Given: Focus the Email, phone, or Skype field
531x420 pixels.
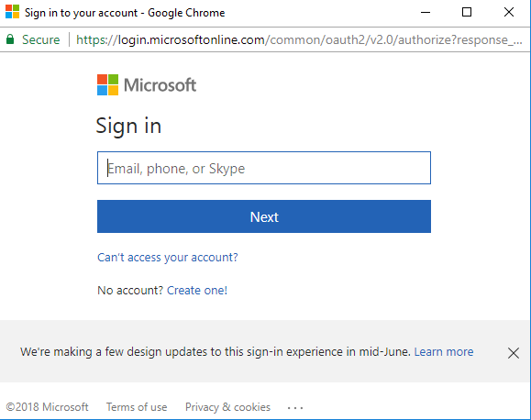Looking at the screenshot, I should point(264,168).
